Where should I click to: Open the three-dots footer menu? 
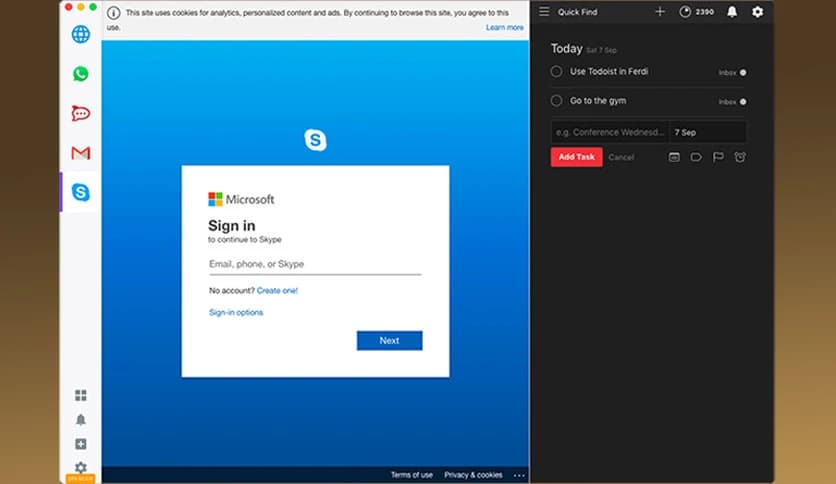coord(519,475)
